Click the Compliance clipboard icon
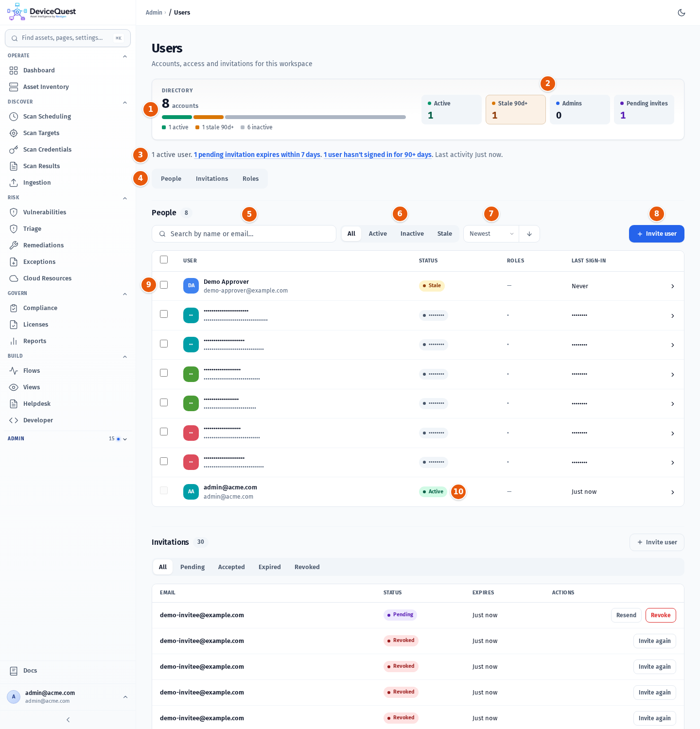Image resolution: width=700 pixels, height=729 pixels. tap(14, 308)
